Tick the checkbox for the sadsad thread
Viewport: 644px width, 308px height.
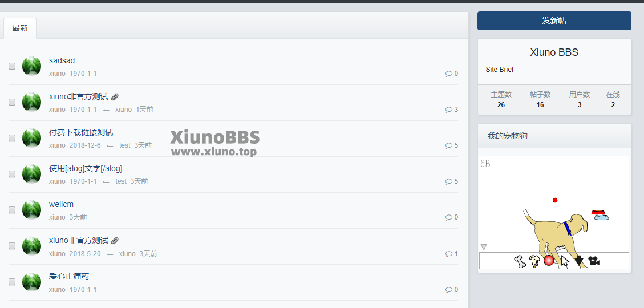12,66
